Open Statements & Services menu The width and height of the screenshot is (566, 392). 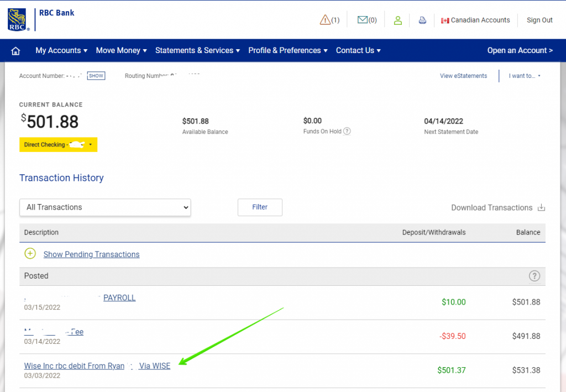pyautogui.click(x=197, y=50)
